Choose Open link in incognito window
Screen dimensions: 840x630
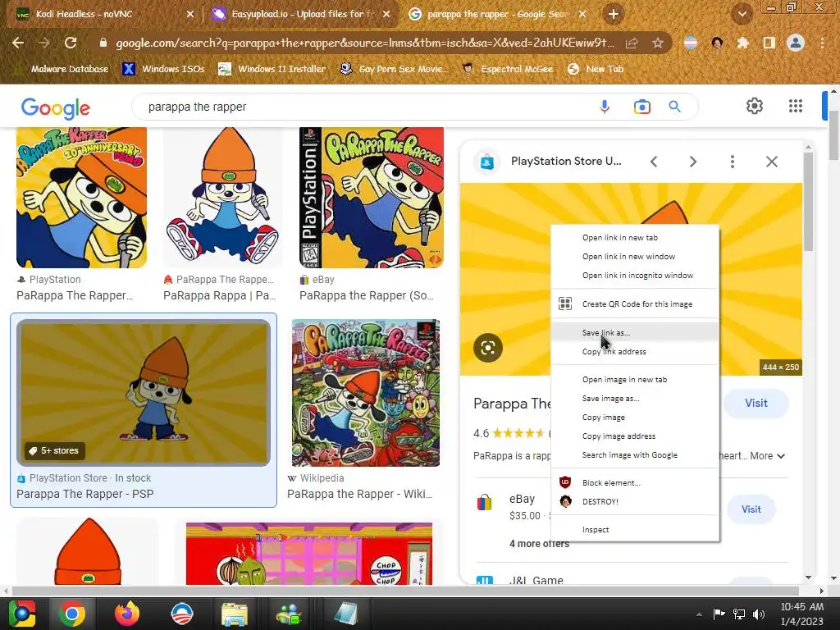636,276
